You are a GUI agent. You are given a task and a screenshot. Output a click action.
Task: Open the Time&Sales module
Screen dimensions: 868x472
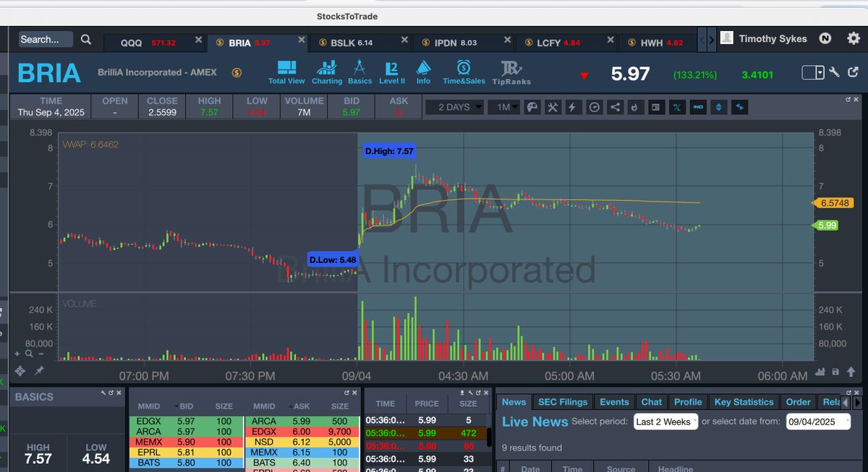[x=463, y=72]
